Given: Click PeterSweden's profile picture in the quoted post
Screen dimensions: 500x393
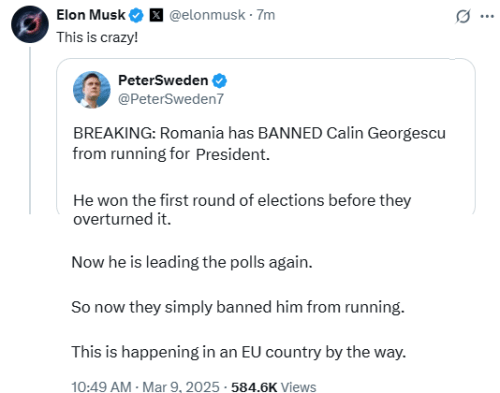Looking at the screenshot, I should coord(92,89).
